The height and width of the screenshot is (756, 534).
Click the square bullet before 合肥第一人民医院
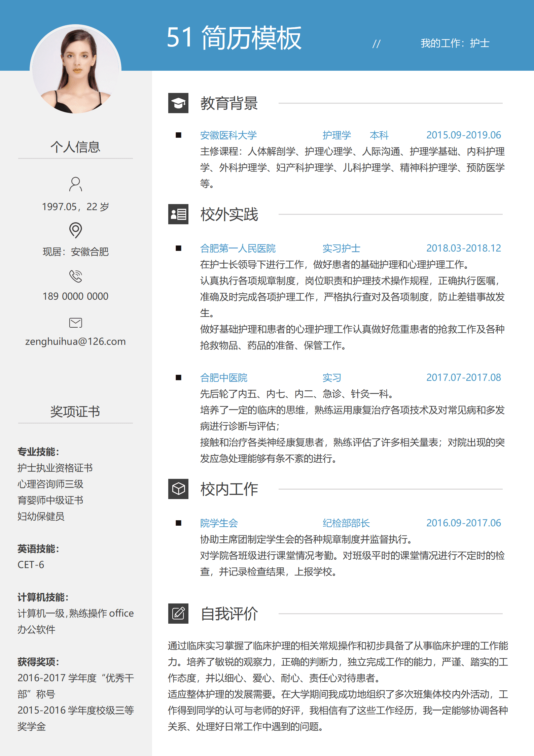[x=178, y=248]
